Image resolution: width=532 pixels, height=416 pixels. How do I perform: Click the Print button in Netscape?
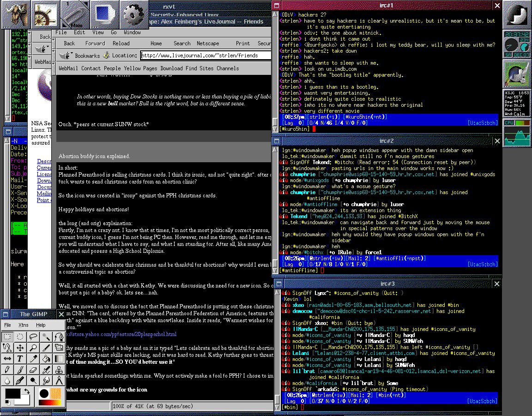(243, 43)
